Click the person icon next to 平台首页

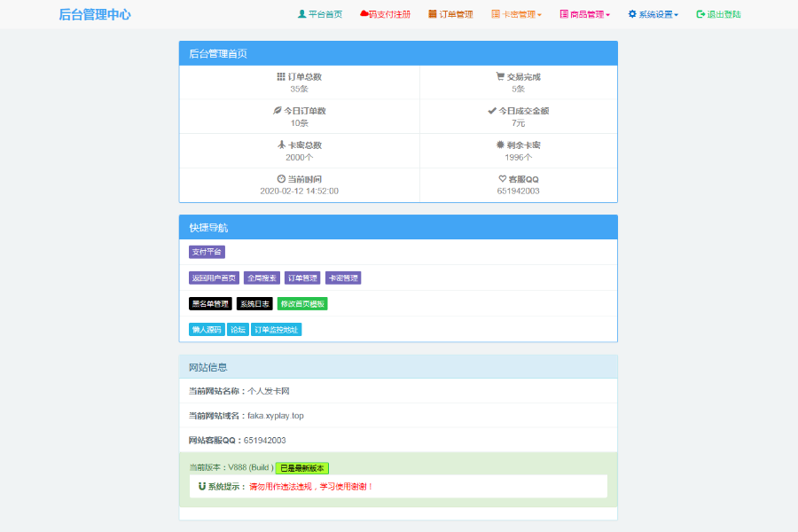tap(300, 12)
